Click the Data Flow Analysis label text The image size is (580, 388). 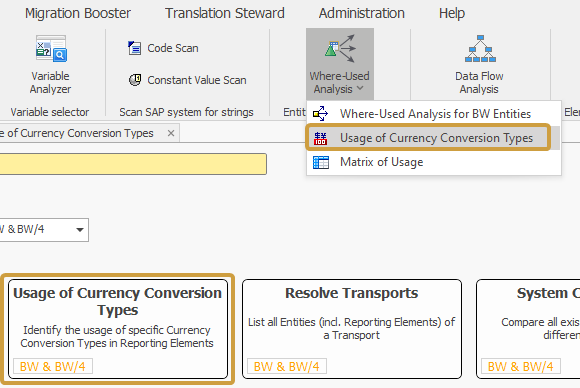479,82
